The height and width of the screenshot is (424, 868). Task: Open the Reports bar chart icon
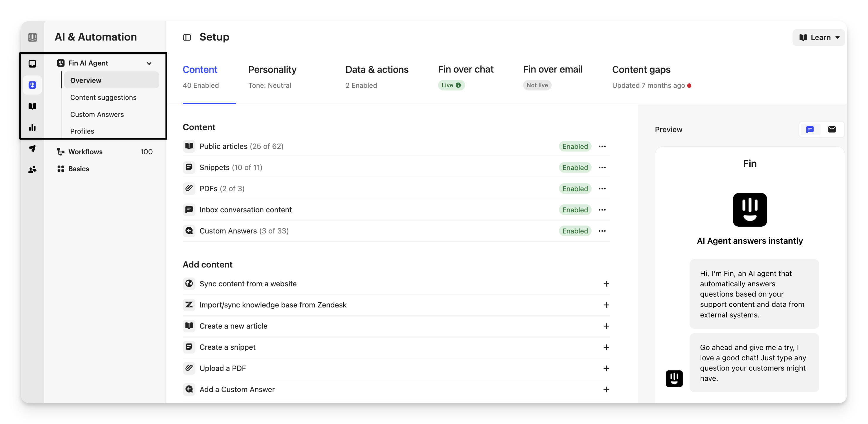[x=32, y=127]
